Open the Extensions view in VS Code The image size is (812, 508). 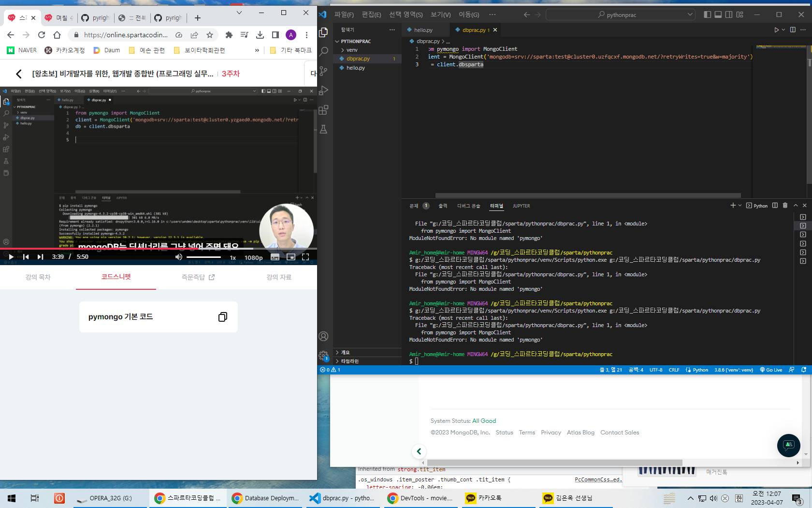pos(323,110)
